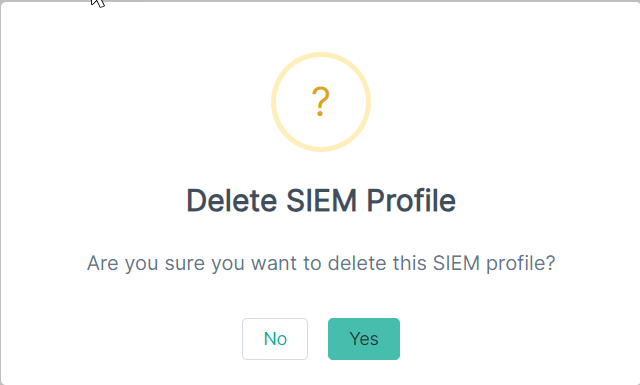Image resolution: width=640 pixels, height=385 pixels.
Task: Click "SIEM profile?" at the end of the message
Action: pos(494,263)
